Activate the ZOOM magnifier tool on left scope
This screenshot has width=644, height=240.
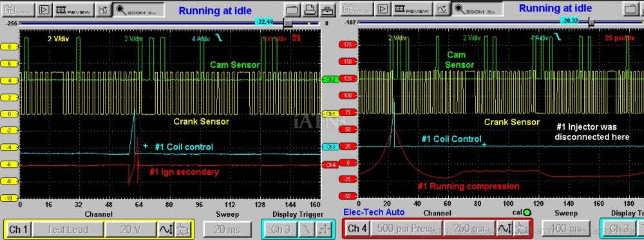[139, 10]
